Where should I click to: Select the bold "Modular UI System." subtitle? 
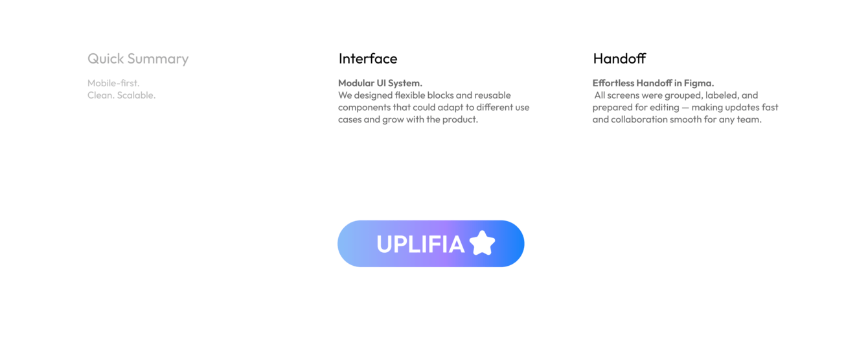coord(380,83)
